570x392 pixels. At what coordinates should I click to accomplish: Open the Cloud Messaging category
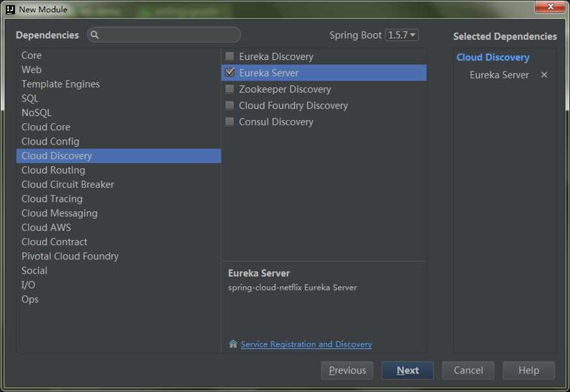click(119, 213)
